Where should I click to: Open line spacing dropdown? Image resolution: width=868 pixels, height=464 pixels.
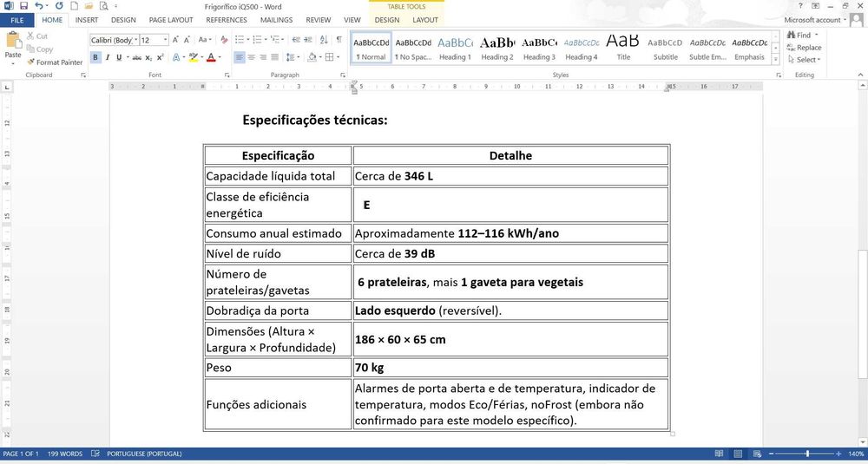tap(293, 57)
